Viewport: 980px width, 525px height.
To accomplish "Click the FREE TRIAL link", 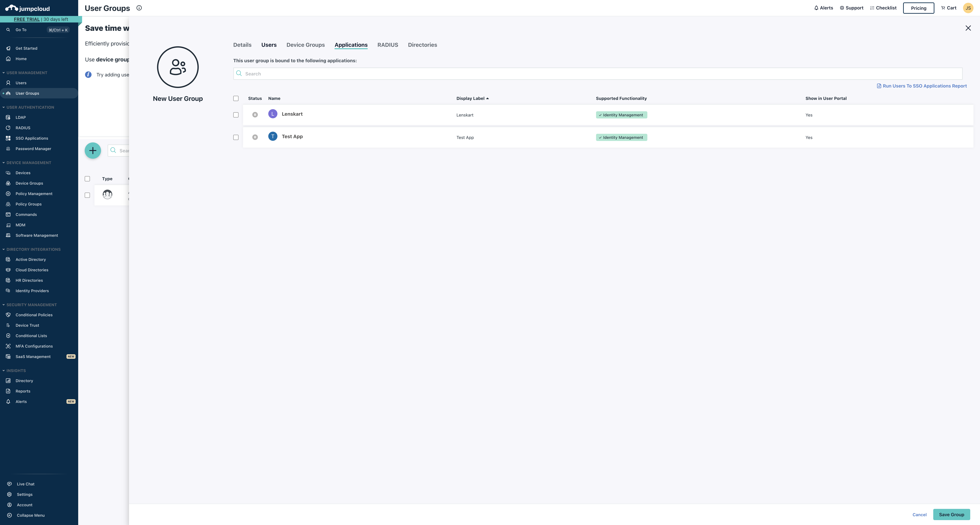I will [27, 19].
